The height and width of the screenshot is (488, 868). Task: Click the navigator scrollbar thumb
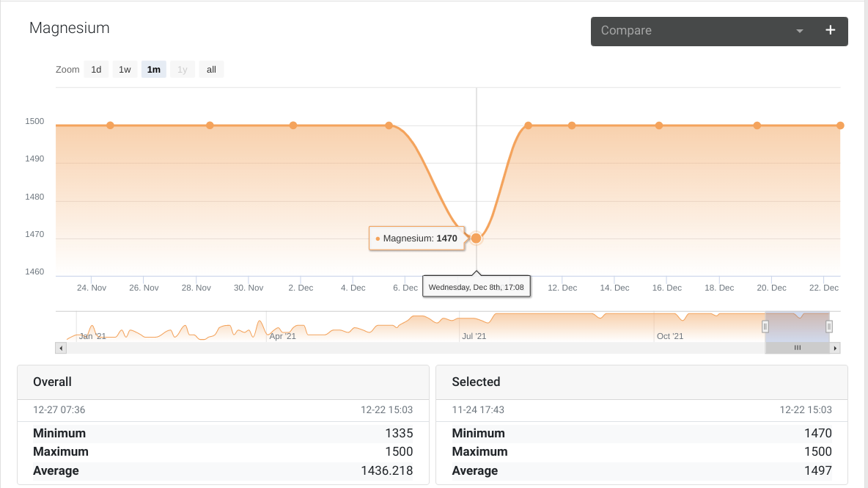click(797, 348)
